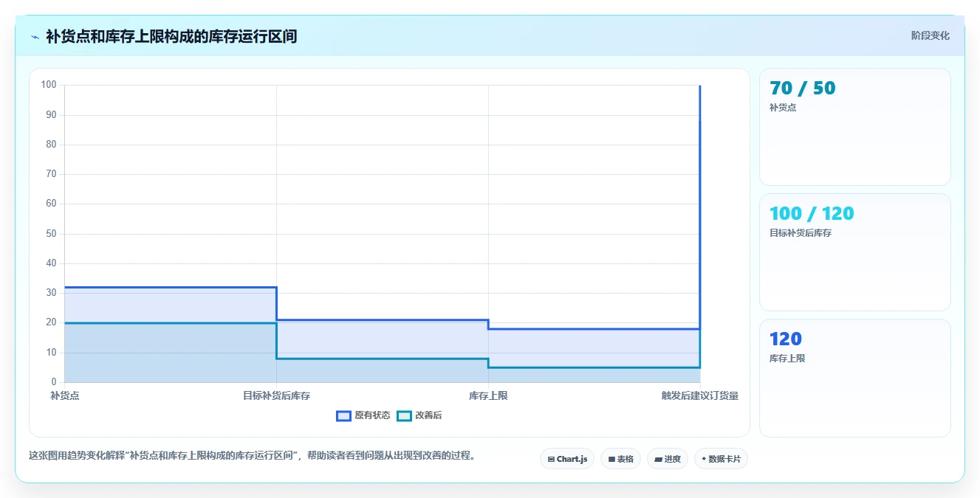Click the 改善后 legend color box
Image resolution: width=980 pixels, height=498 pixels.
(404, 415)
